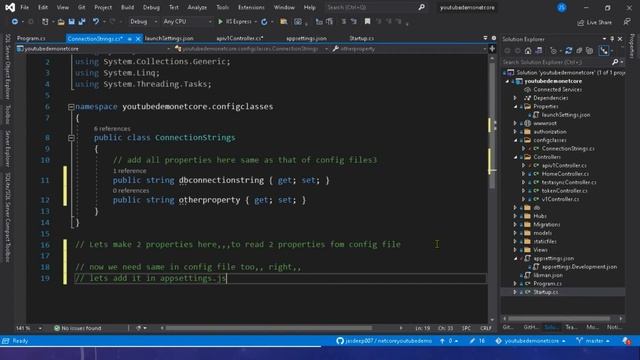Open the Debug configuration dropdown
Viewport: 640px width, 360px height.
pos(143,22)
